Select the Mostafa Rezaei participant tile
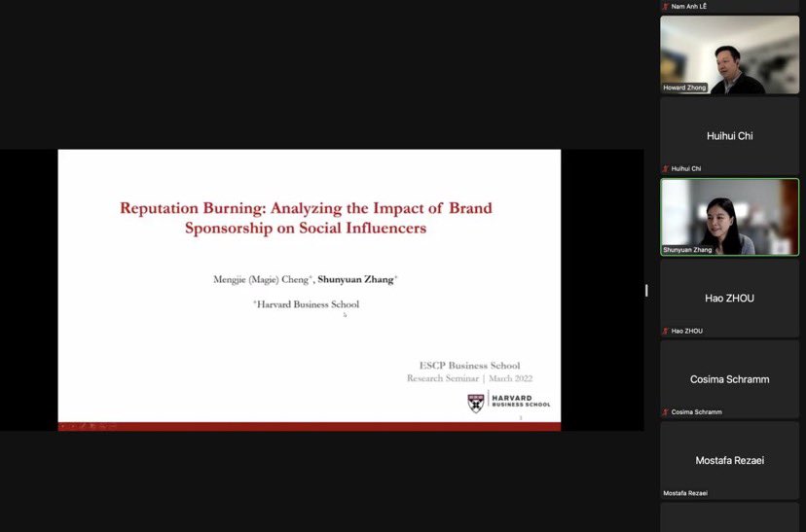The image size is (806, 532). pos(729,460)
